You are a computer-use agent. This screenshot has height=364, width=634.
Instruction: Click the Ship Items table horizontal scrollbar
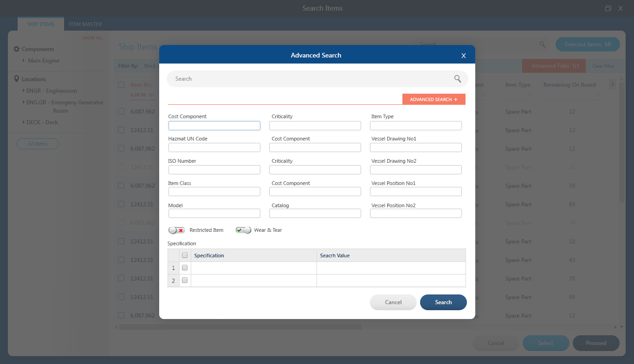tap(240, 327)
